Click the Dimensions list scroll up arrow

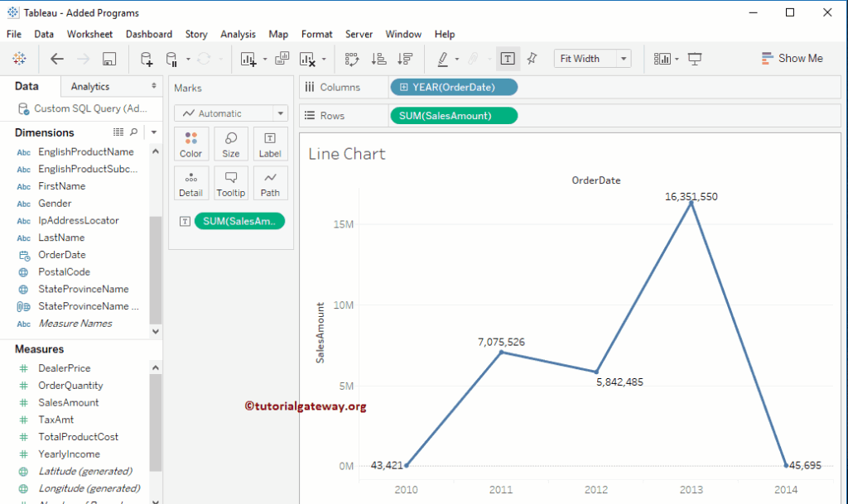pyautogui.click(x=156, y=151)
